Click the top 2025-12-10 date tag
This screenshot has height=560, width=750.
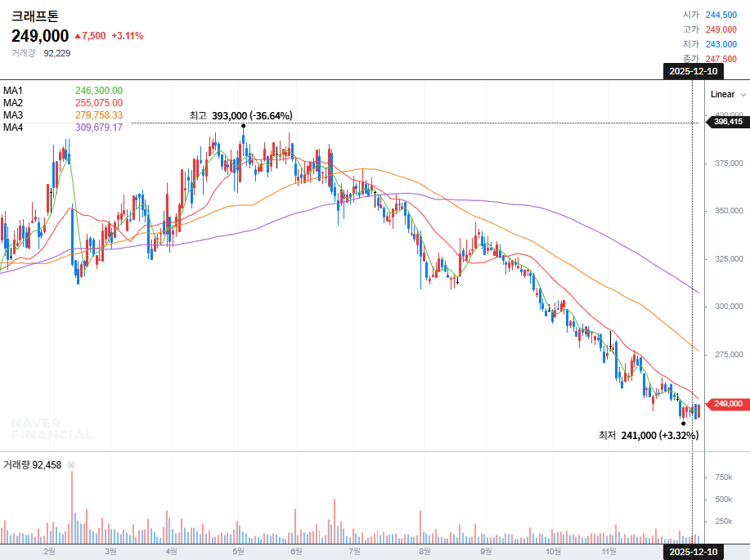(693, 71)
